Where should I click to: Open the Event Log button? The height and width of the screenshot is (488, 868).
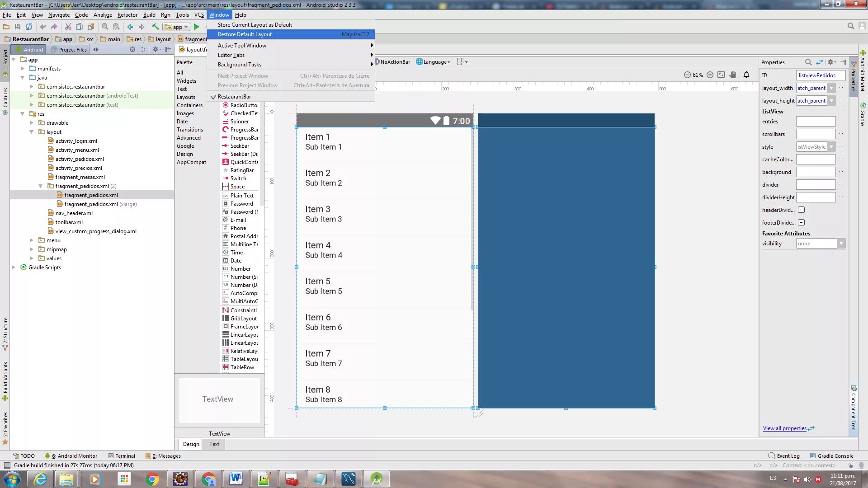pos(784,456)
